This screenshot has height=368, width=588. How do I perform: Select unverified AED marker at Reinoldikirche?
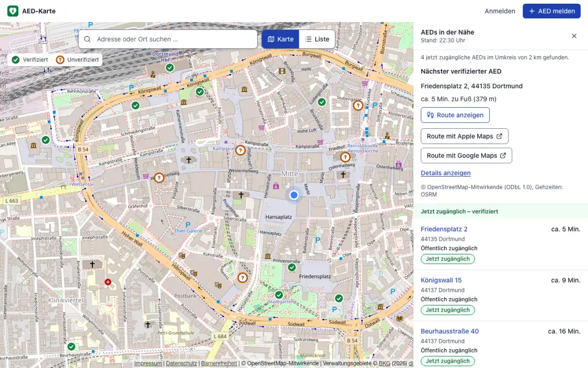[x=345, y=157]
